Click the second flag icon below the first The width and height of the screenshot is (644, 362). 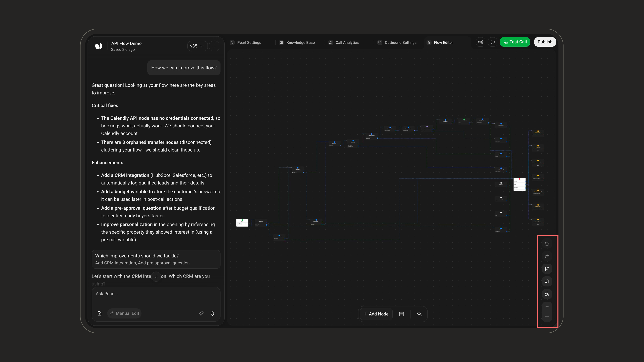pos(547,281)
